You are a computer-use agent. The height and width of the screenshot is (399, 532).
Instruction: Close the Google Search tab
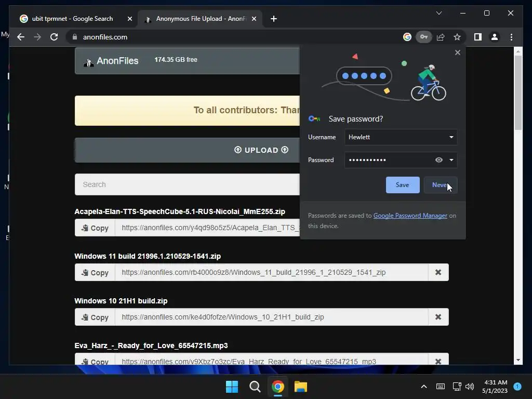129,19
